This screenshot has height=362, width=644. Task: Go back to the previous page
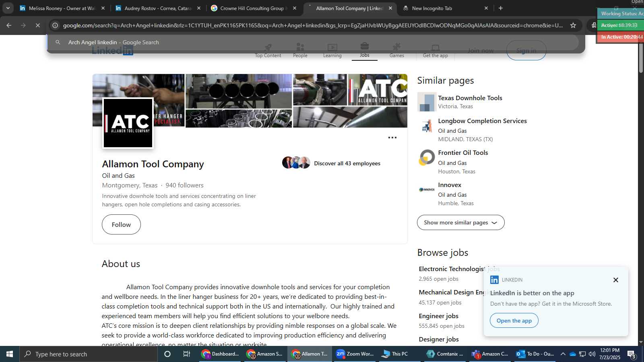point(9,25)
